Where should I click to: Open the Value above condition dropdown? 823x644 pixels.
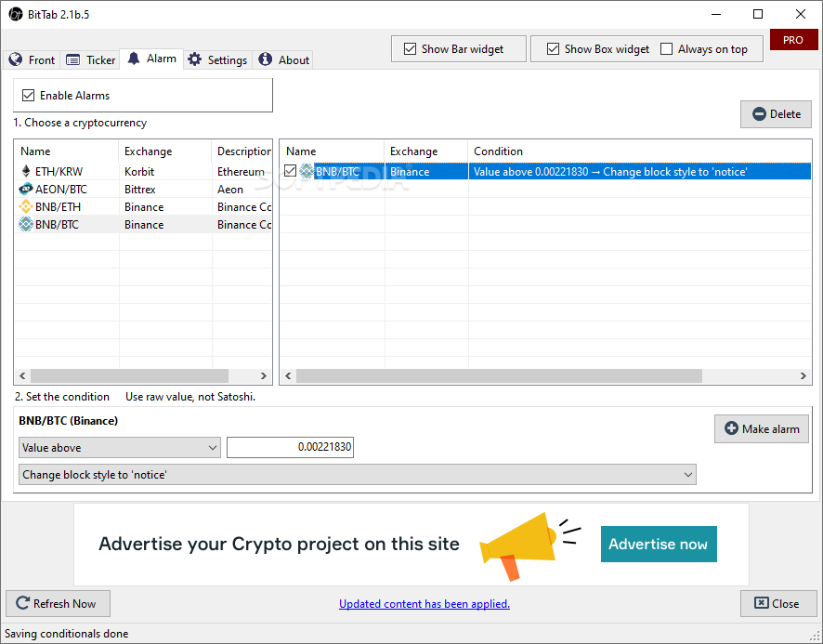(x=120, y=448)
